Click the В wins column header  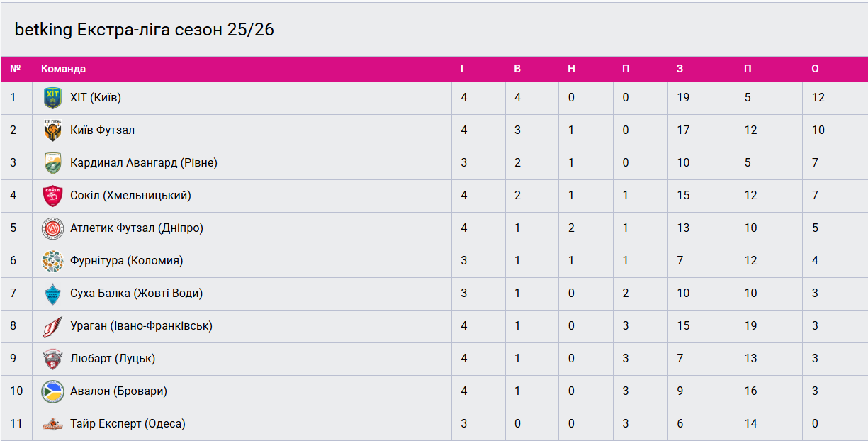[x=517, y=69]
